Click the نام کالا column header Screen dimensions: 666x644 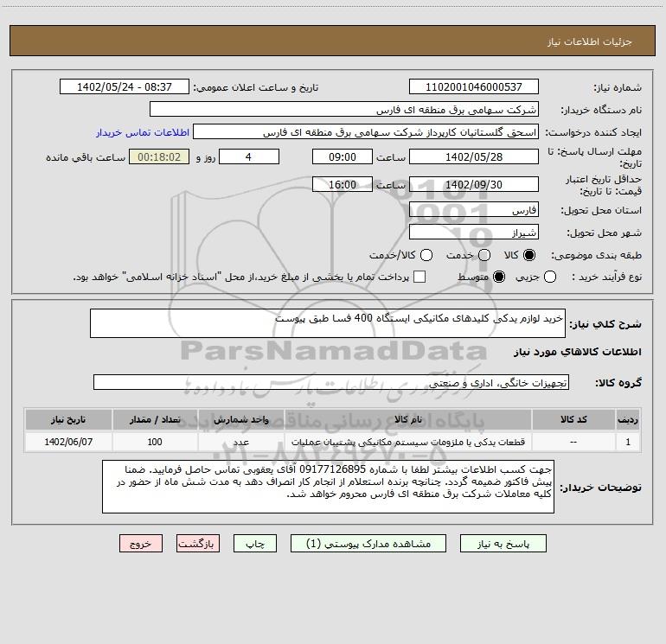[407, 419]
